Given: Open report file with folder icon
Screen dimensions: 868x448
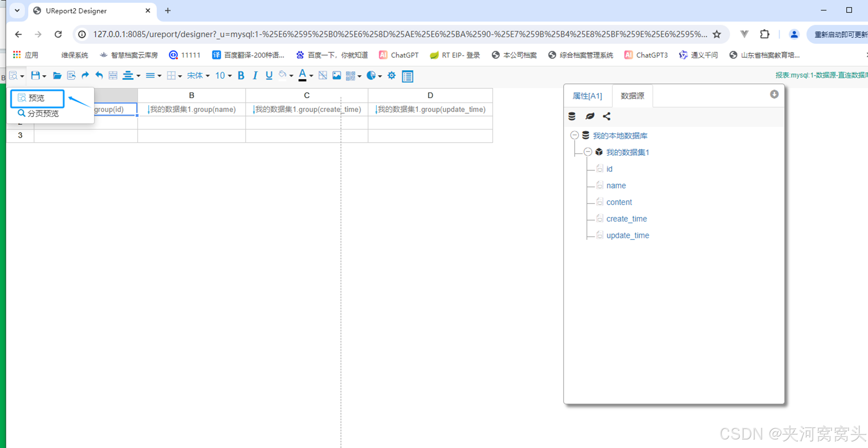Looking at the screenshot, I should (57, 75).
